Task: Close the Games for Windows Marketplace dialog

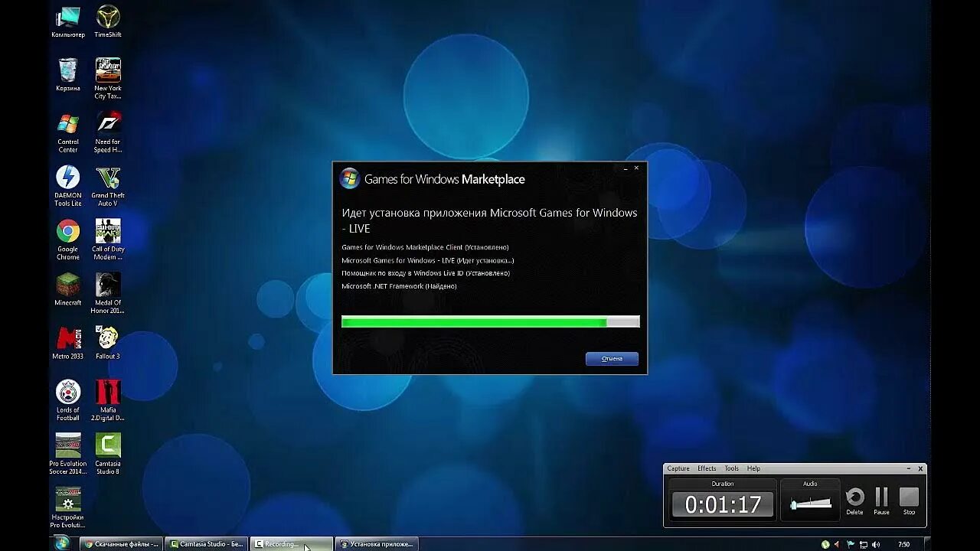Action: [637, 168]
